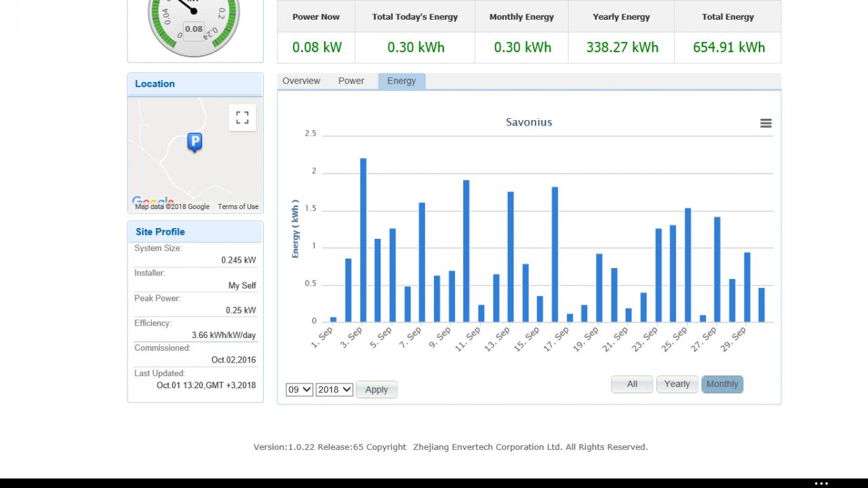Switch chart to Yearly view

(677, 384)
